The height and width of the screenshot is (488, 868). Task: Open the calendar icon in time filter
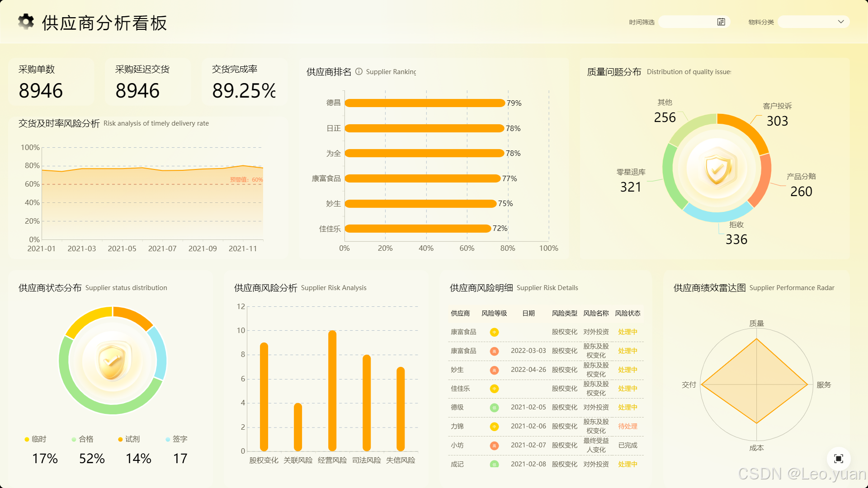pos(721,22)
